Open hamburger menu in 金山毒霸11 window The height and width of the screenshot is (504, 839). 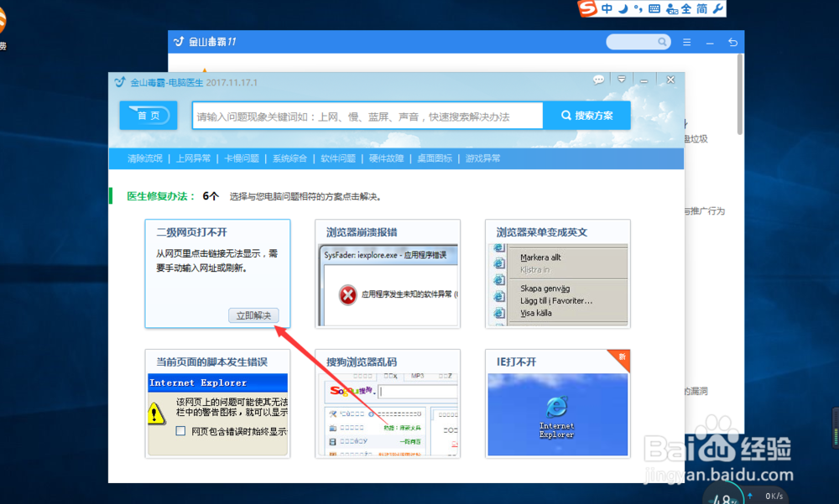coord(686,42)
